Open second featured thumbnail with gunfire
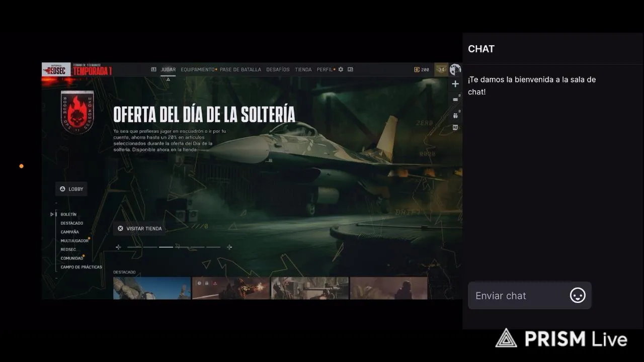Image resolution: width=644 pixels, height=362 pixels. 231,288
